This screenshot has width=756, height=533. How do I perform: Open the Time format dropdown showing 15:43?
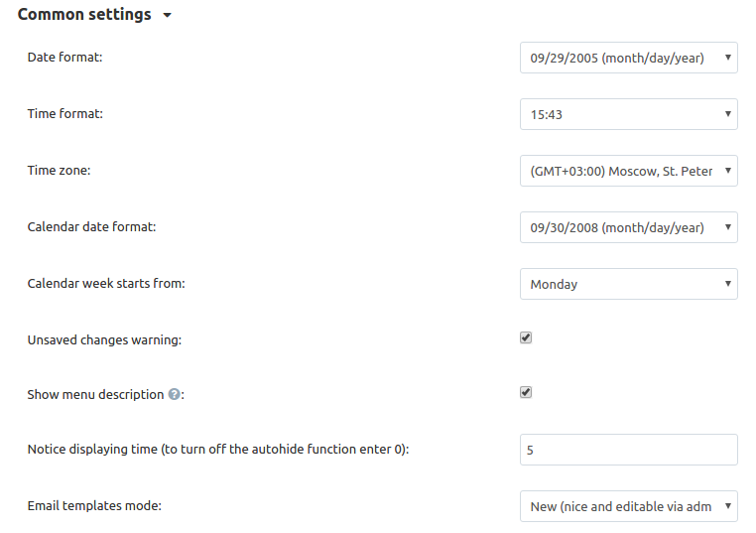629,114
